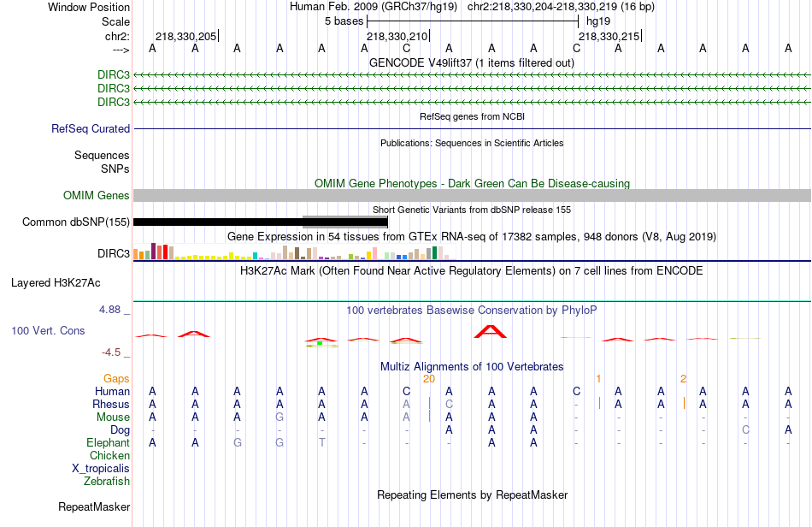Click the OMIM Genes track label
Image resolution: width=812 pixels, height=527 pixels.
point(97,195)
